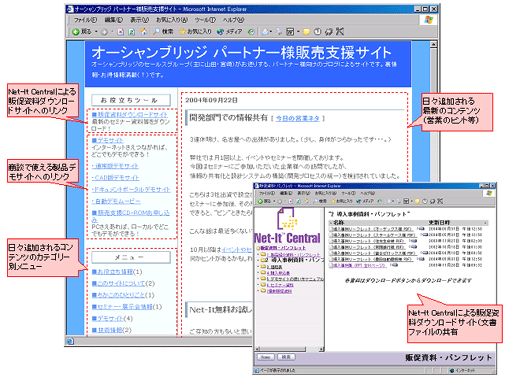Open Favorites star in the Net-It Central window toolbar
This screenshot has height=377, width=520.
coord(342,201)
